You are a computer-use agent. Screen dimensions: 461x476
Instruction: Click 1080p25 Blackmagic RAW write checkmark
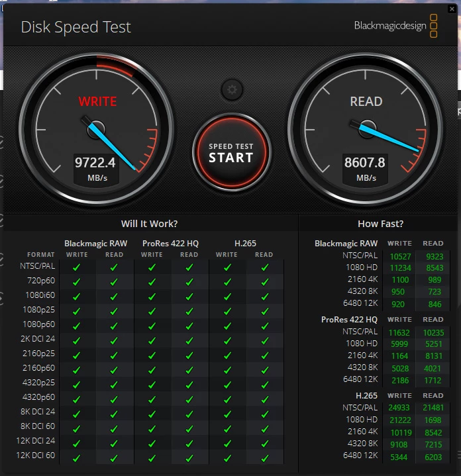(x=77, y=311)
